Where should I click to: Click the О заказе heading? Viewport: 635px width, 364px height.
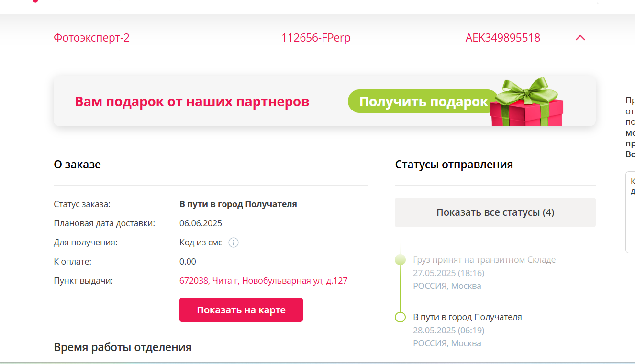pyautogui.click(x=77, y=165)
